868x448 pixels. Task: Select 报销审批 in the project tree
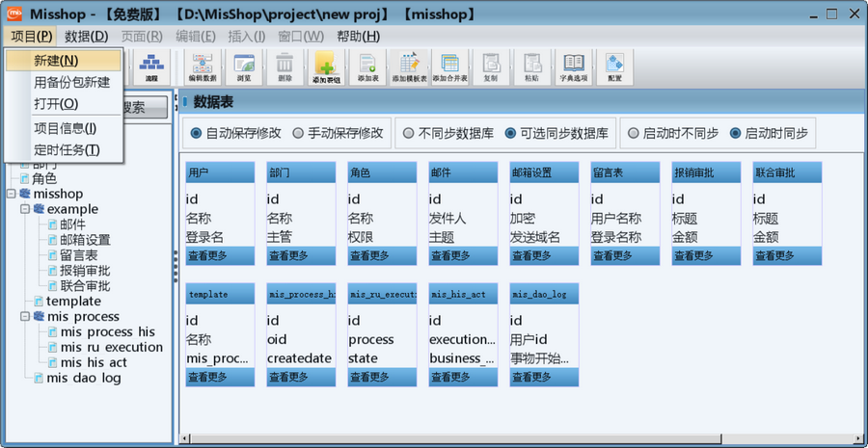tap(85, 271)
